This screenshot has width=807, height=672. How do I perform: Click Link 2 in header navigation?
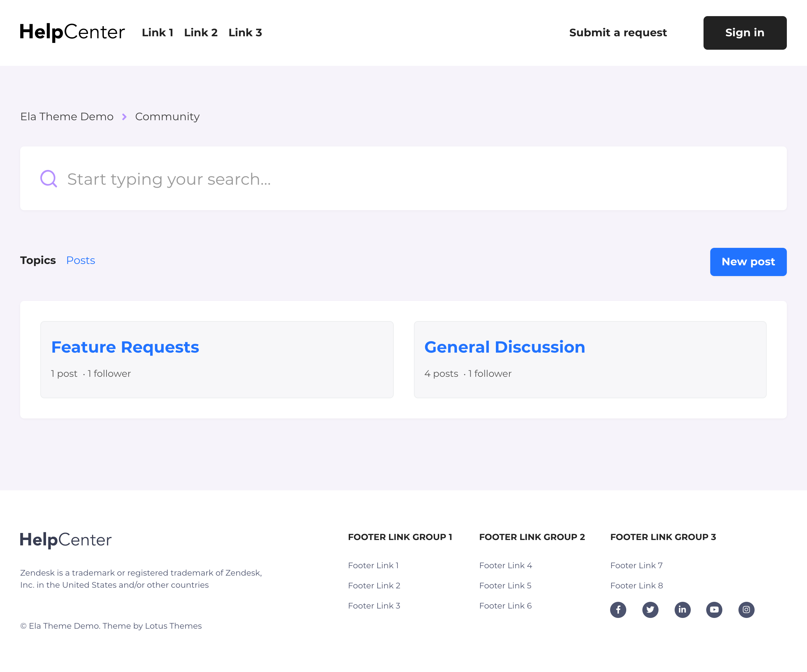click(x=201, y=33)
